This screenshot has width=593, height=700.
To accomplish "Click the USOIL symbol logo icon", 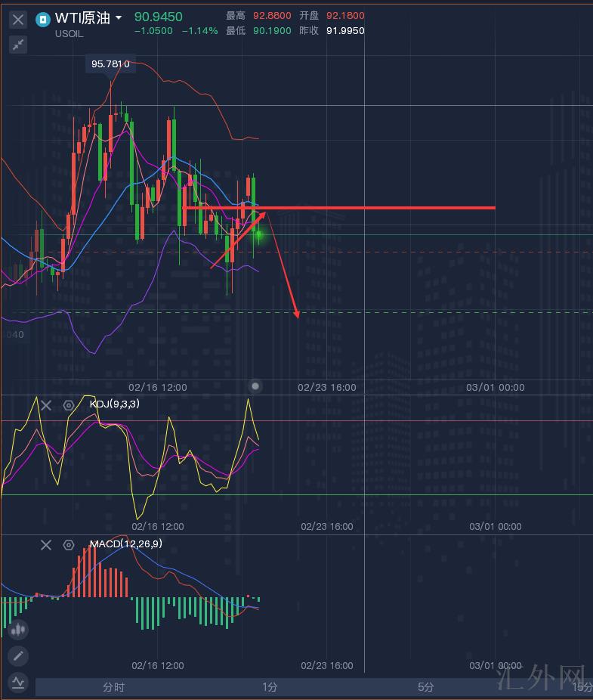I will [x=44, y=19].
